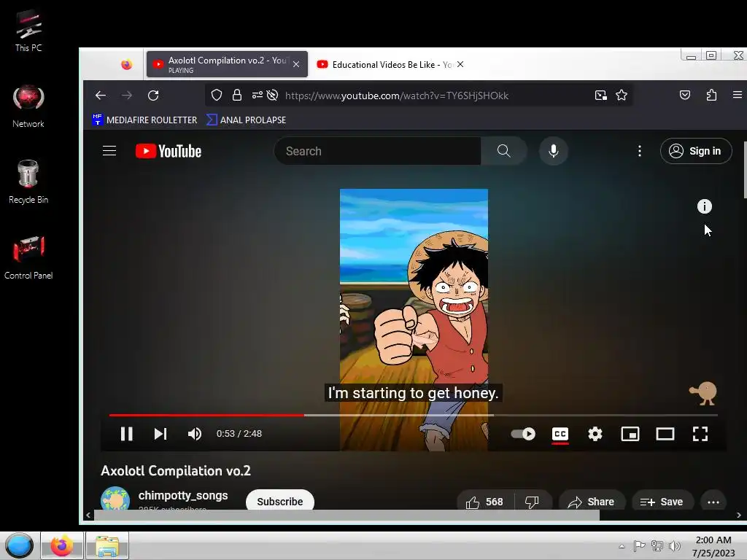Click Firefox in the taskbar

click(x=62, y=545)
